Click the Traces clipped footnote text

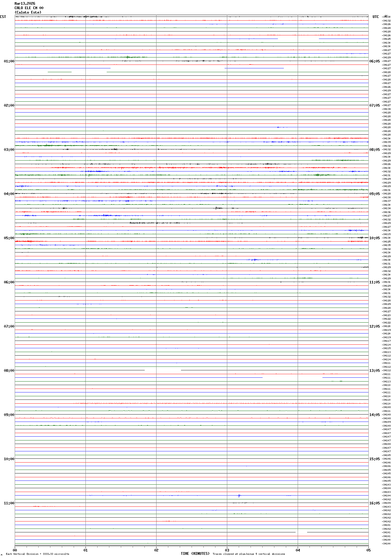(x=249, y=554)
